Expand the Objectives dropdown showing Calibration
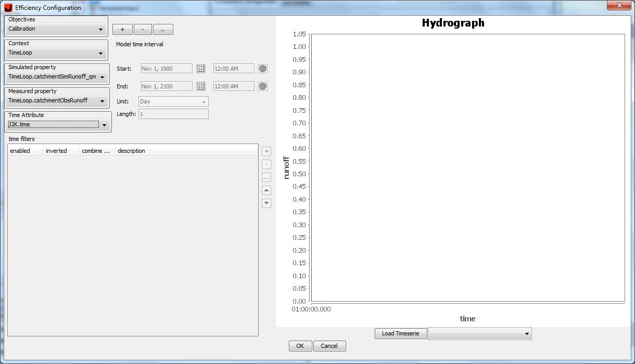This screenshot has width=635, height=364. coord(56,30)
